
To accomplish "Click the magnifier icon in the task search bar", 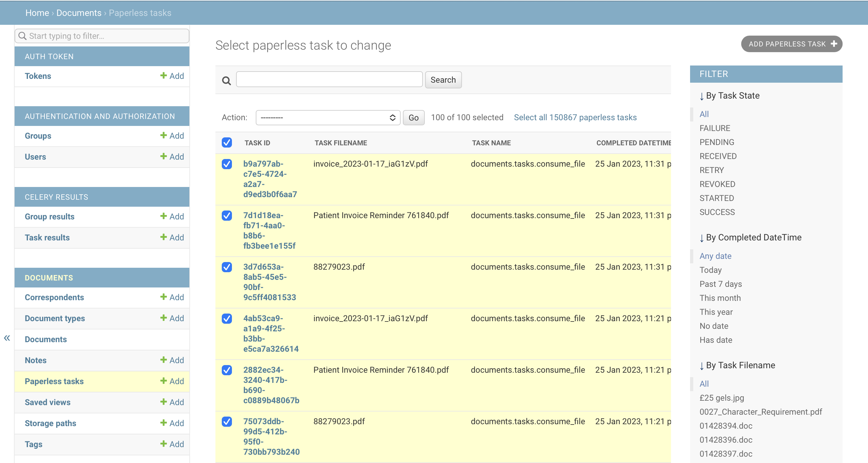I will 226,80.
